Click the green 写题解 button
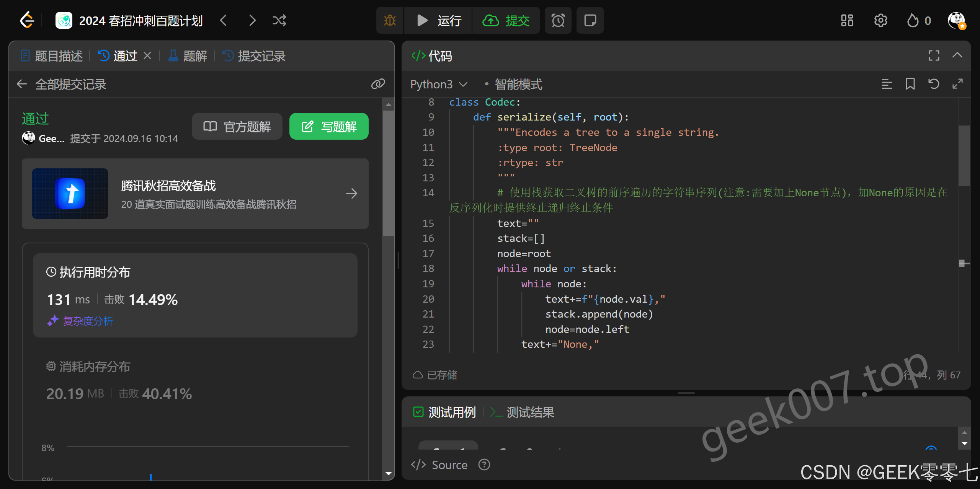 click(329, 127)
